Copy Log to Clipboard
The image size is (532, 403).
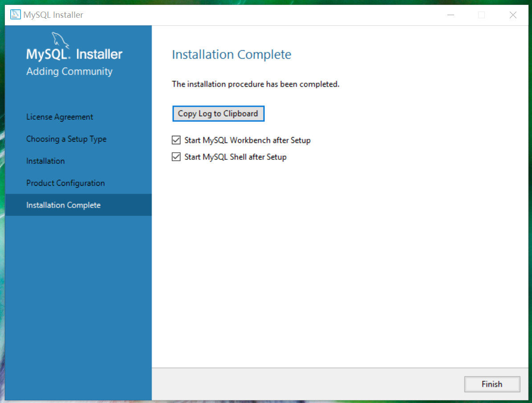218,114
